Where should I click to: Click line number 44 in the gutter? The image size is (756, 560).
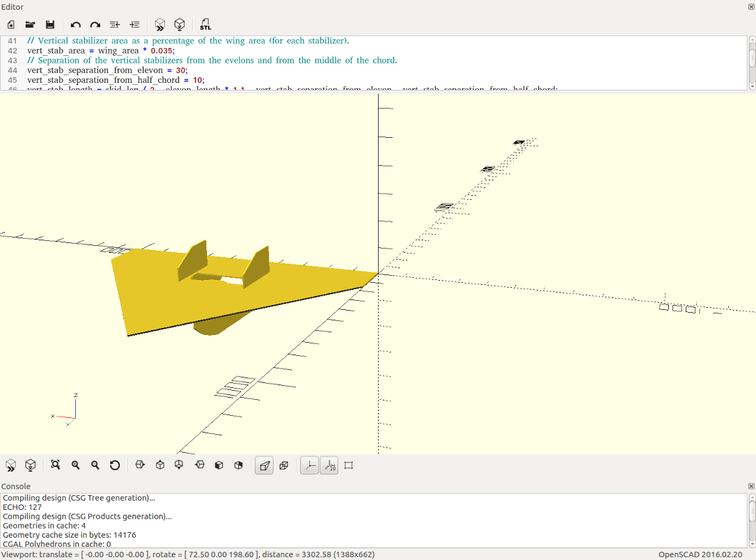[13, 70]
